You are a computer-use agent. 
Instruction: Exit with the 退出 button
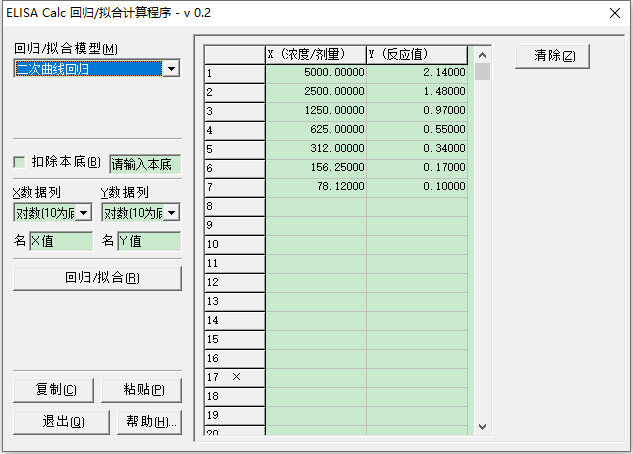[x=61, y=422]
